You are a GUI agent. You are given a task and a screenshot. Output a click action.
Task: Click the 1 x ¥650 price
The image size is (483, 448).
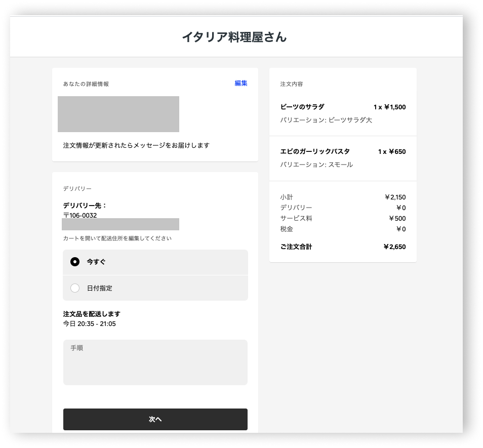pyautogui.click(x=392, y=151)
